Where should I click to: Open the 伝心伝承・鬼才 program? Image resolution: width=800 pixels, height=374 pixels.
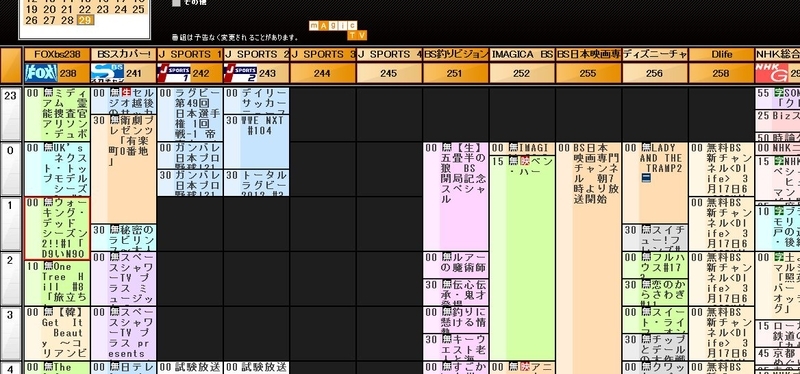click(456, 292)
